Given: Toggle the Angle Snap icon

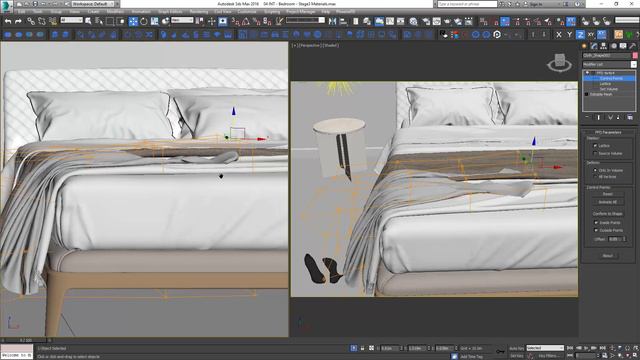Looking at the screenshot, I should click(x=246, y=21).
